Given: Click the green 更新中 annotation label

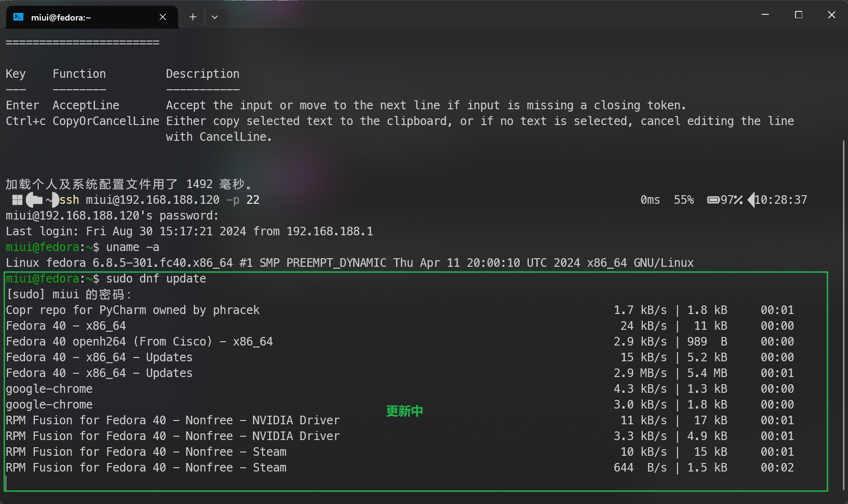Looking at the screenshot, I should (x=404, y=411).
